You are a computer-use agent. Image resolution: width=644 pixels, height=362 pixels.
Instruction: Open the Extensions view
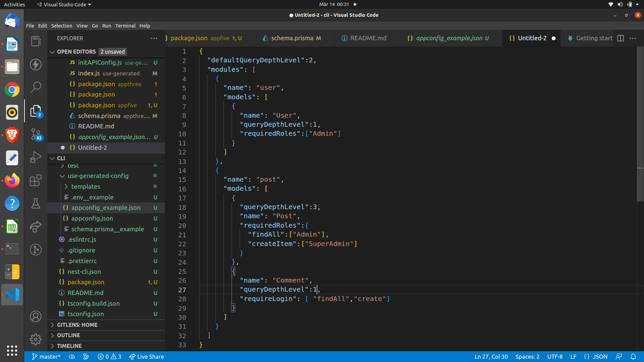click(x=36, y=180)
